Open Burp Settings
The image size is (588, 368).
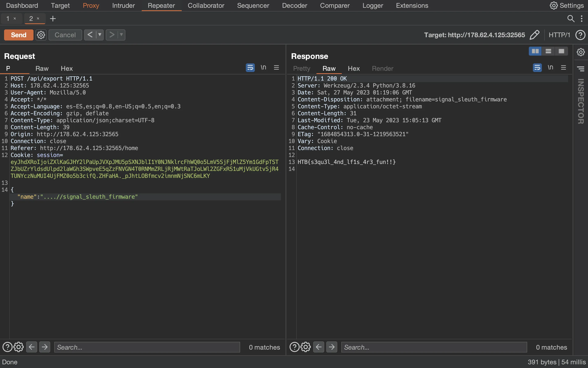567,5
